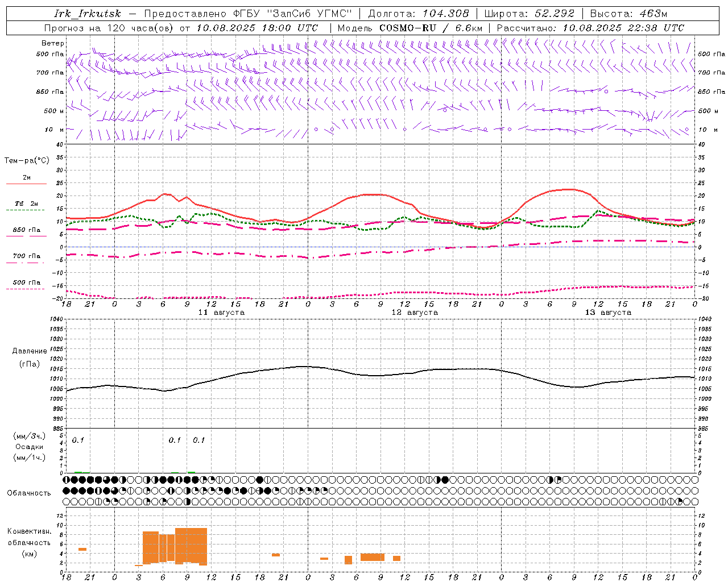Image resolution: width=728 pixels, height=582 pixels.
Task: Click the Irk_Irkutsk station title
Action: pos(88,14)
